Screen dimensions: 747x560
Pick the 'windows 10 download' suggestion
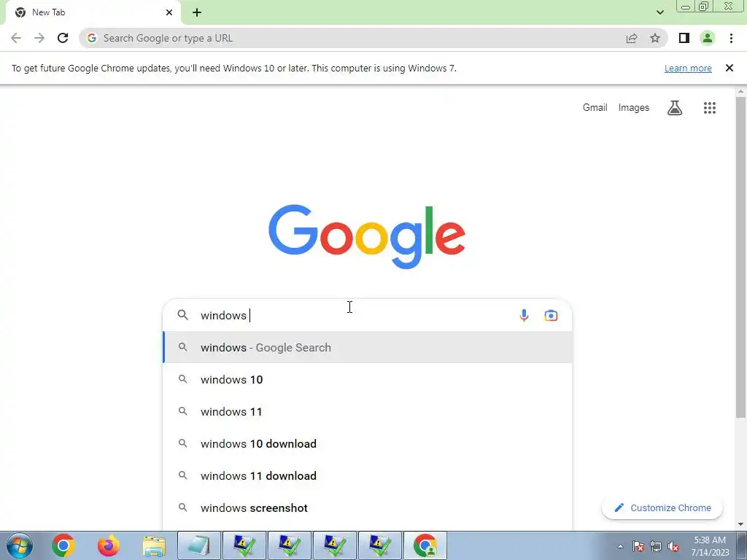(368, 444)
